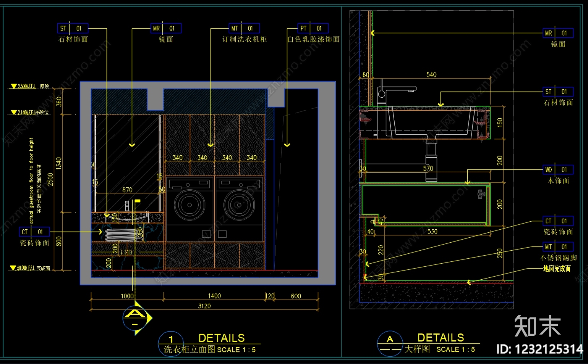Click the 2500 vertical height dimension

tap(50, 179)
